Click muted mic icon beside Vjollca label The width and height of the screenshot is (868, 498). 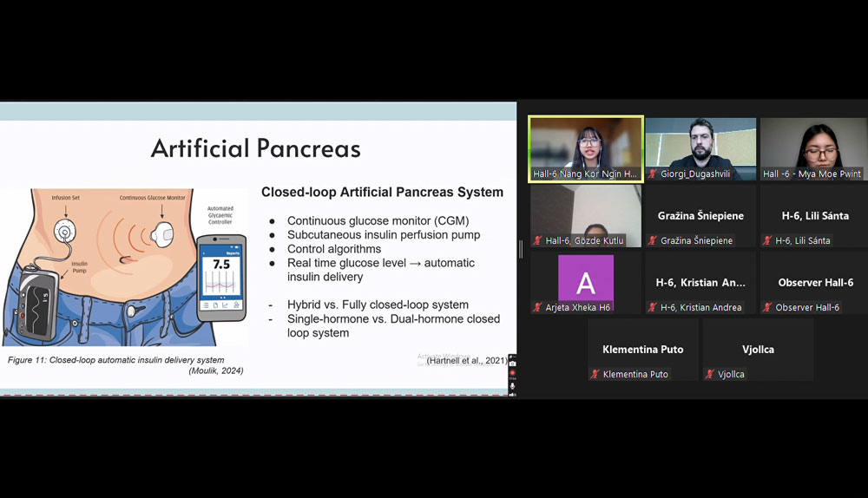710,375
